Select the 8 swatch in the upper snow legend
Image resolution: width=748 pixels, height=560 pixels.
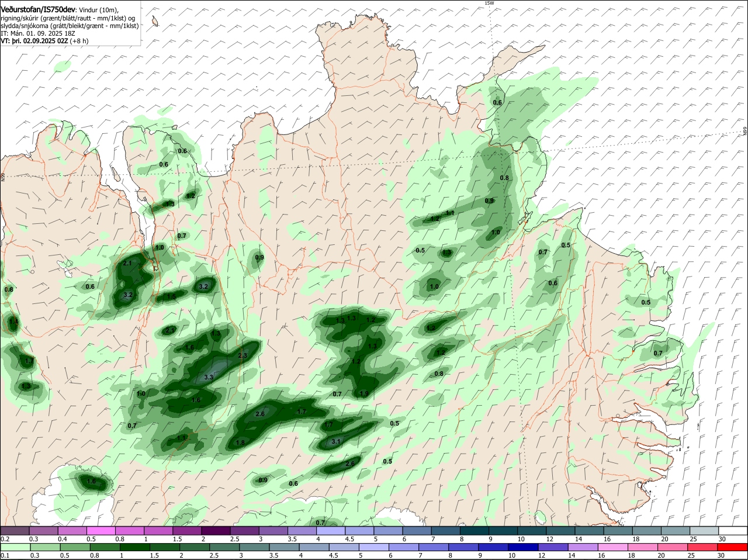[x=474, y=531]
